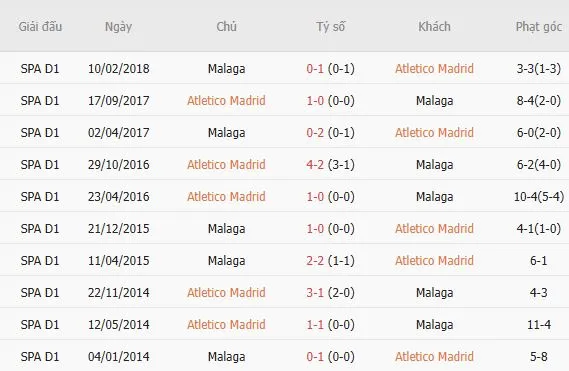
Task: Click corner stat 11-4 on 12/05/2014
Action: pyautogui.click(x=539, y=325)
